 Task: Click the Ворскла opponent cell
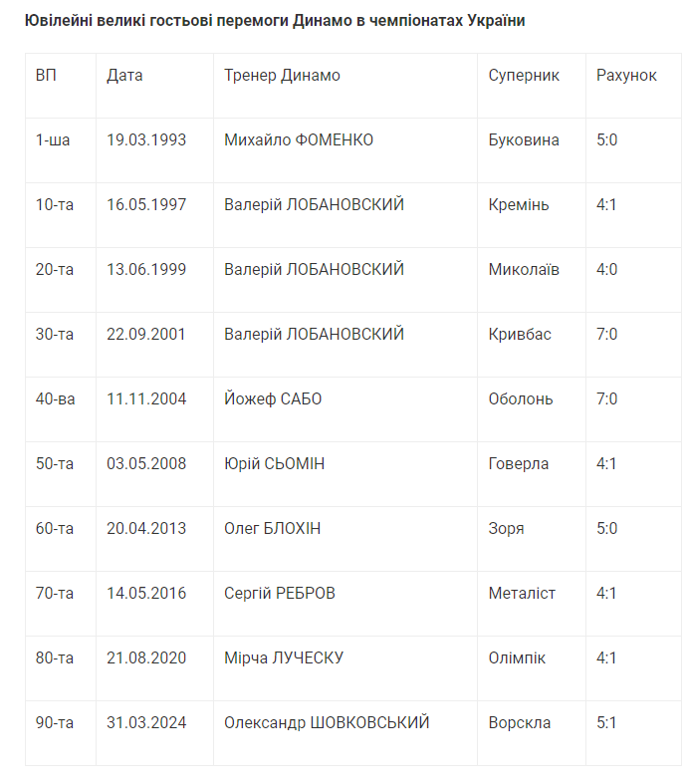pos(520,723)
